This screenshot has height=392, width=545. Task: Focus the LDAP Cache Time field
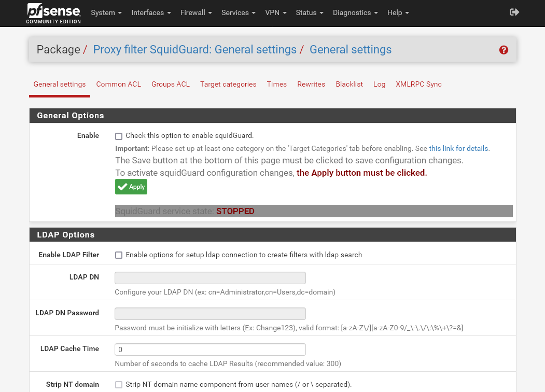point(210,349)
